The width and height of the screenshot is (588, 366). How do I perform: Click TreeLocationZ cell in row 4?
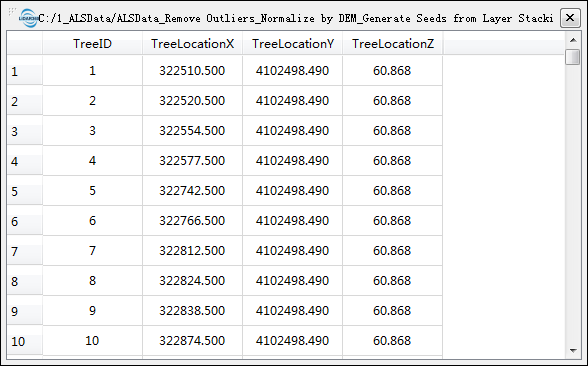click(x=393, y=160)
